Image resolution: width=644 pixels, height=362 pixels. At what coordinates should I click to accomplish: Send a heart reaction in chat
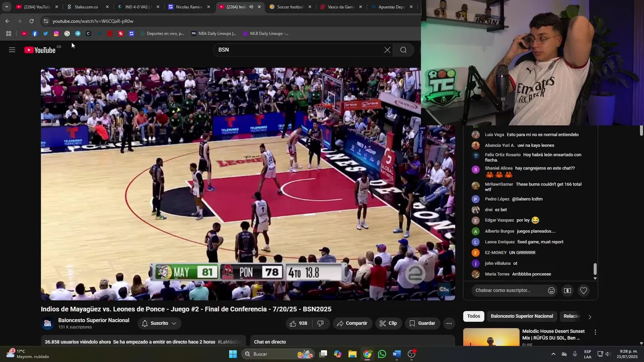(x=584, y=290)
